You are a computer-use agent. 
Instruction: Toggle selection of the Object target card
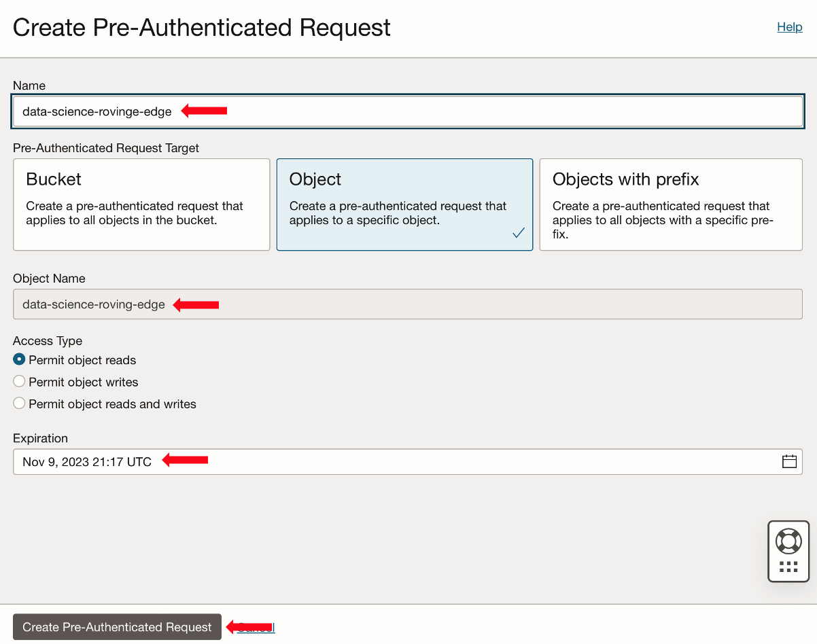[x=404, y=204]
